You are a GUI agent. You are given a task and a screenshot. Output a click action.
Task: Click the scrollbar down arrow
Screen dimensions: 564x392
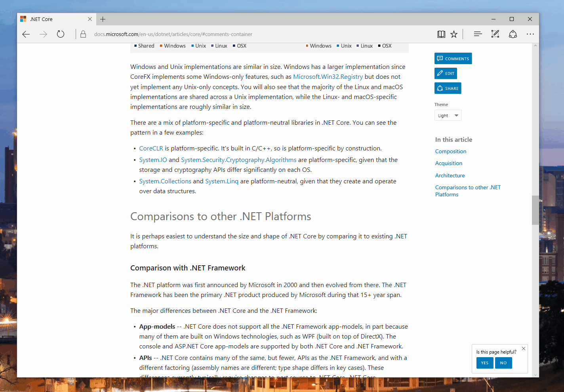(535, 375)
